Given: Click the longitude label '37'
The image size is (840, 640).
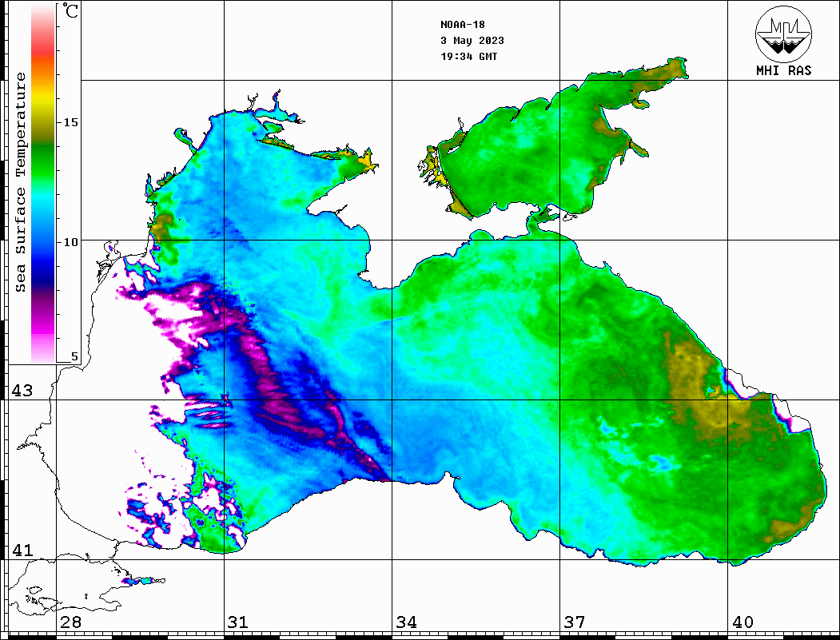Looking at the screenshot, I should point(575,622).
